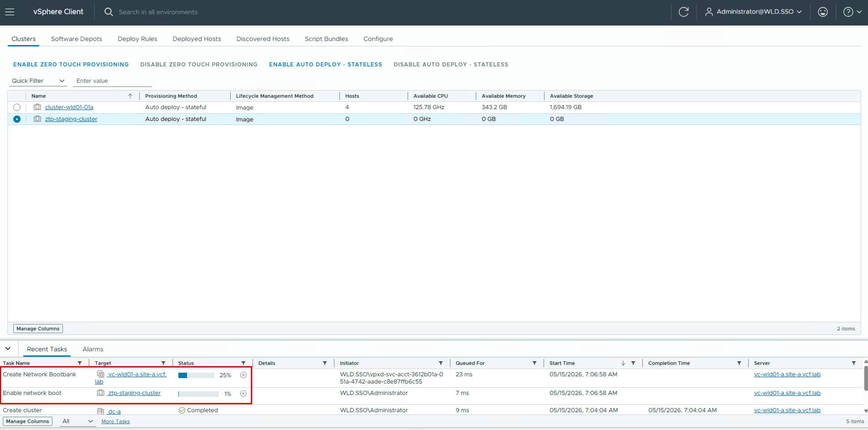Filter the Target column in tasks
Image resolution: width=868 pixels, height=430 pixels.
(x=163, y=363)
